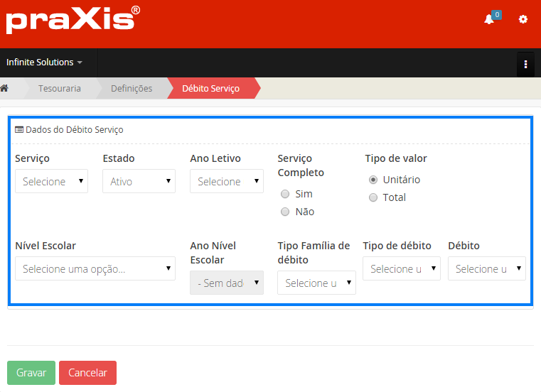This screenshot has height=392, width=541.
Task: Open the Tipo Família de débito dropdown
Action: pos(316,283)
